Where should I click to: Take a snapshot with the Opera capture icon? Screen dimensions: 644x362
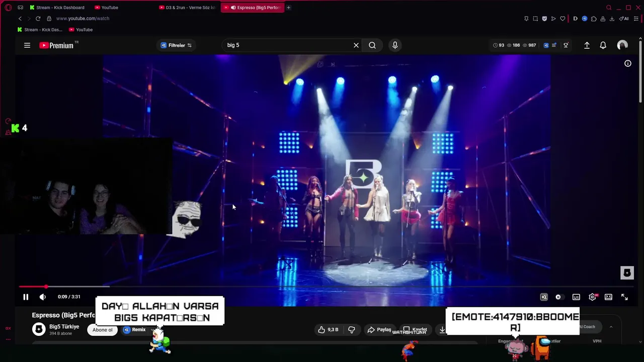[x=535, y=19]
